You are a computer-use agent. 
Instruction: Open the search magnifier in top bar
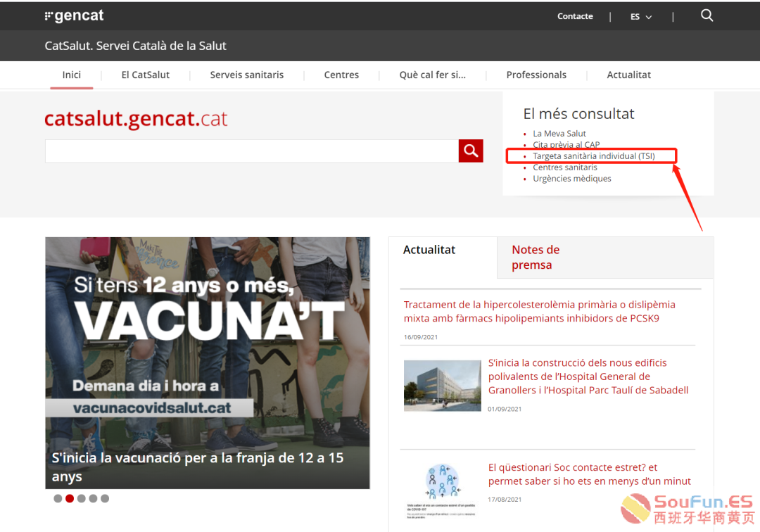click(707, 15)
